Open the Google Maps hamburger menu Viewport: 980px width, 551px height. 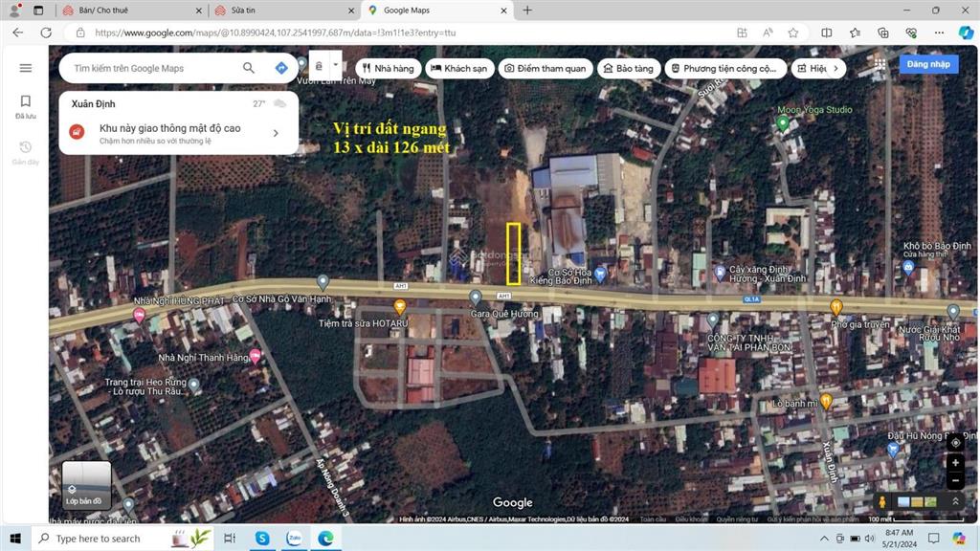[x=26, y=68]
